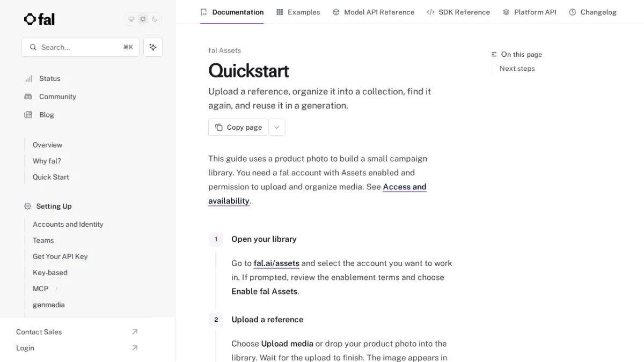The image size is (644, 362).
Task: Go to Why fal? page
Action: [x=47, y=161]
